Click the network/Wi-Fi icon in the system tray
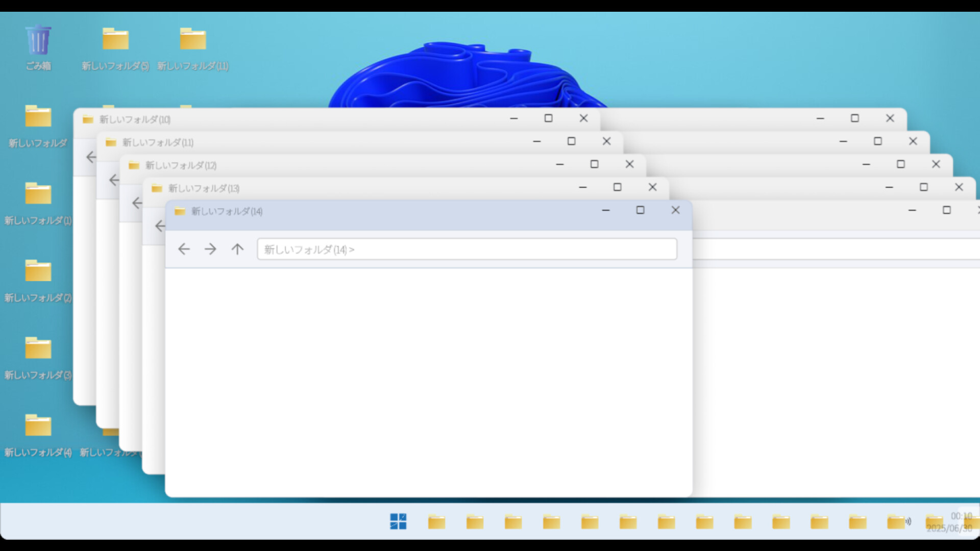The height and width of the screenshot is (551, 980). pyautogui.click(x=909, y=521)
